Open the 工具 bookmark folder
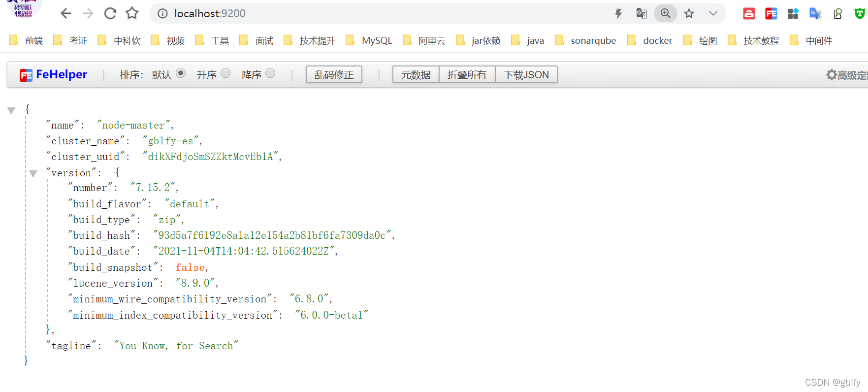Screen dimensions: 868x392 tap(212, 40)
